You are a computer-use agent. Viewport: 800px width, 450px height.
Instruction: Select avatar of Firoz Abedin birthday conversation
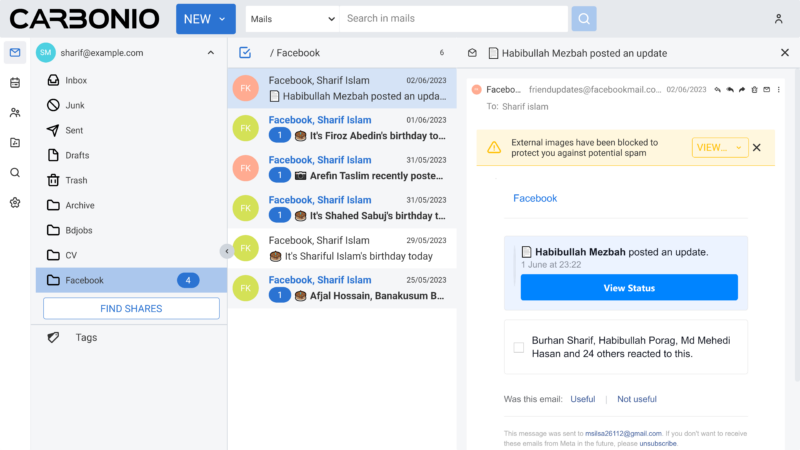[245, 128]
